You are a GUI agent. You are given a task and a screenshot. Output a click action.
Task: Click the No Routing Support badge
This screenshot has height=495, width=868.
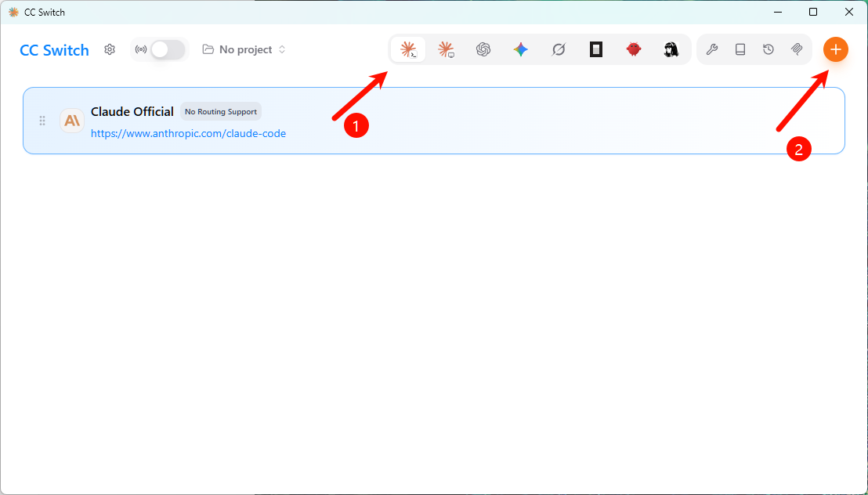(221, 111)
